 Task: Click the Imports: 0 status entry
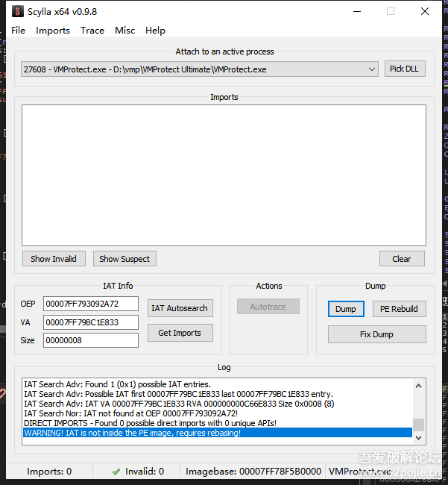tap(49, 472)
